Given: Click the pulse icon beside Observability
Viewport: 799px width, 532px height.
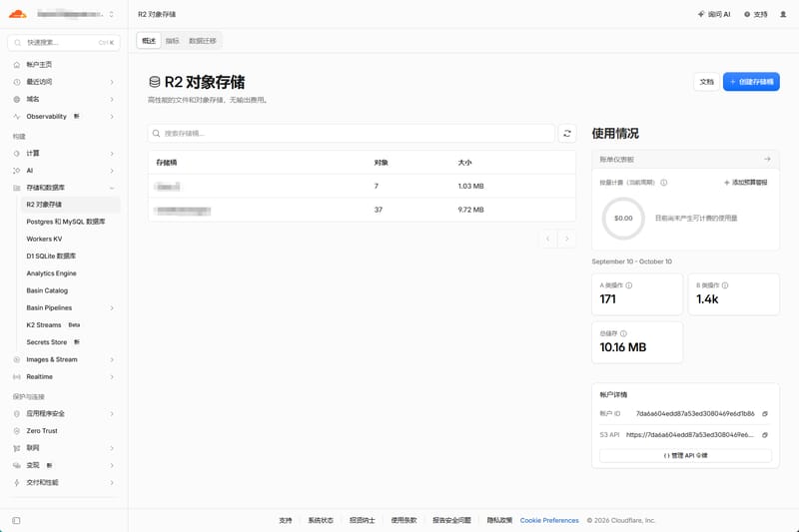Looking at the screenshot, I should pos(17,117).
